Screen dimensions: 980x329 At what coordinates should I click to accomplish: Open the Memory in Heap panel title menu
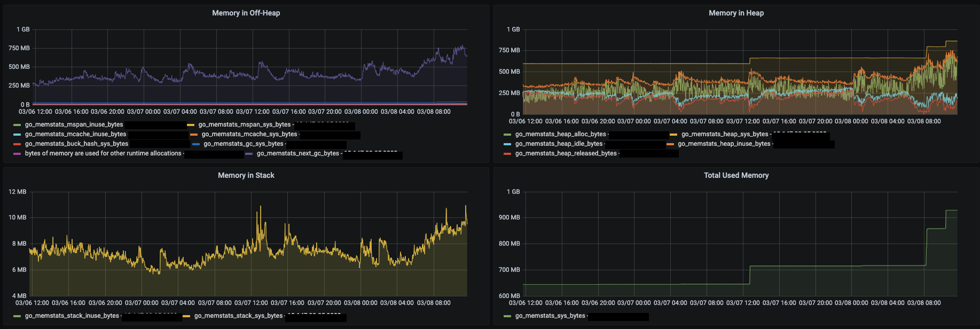pyautogui.click(x=736, y=13)
